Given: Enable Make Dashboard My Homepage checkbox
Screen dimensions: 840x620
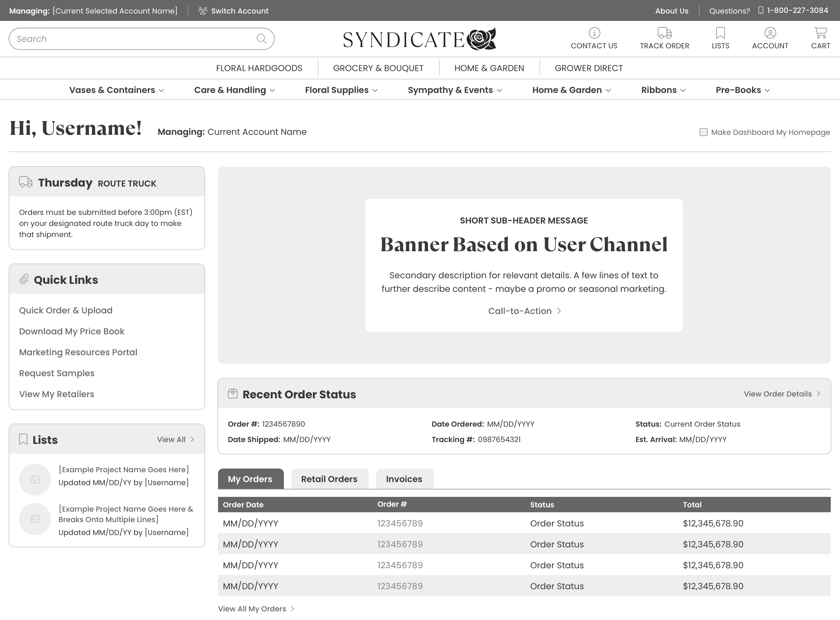Looking at the screenshot, I should click(703, 132).
